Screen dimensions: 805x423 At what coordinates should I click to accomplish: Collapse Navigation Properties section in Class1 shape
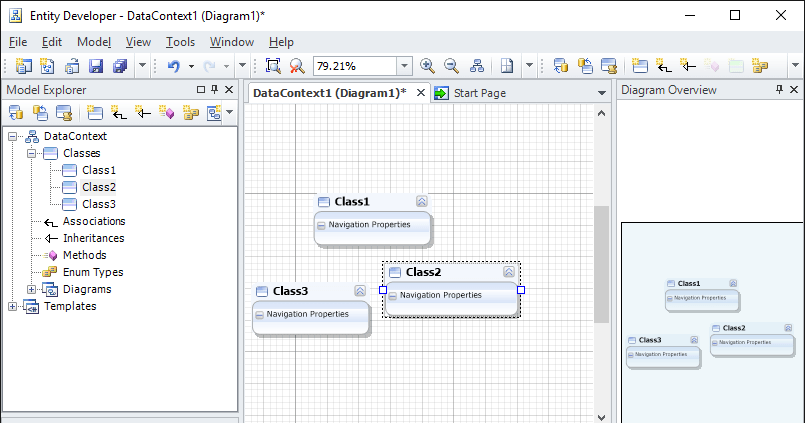(x=321, y=225)
